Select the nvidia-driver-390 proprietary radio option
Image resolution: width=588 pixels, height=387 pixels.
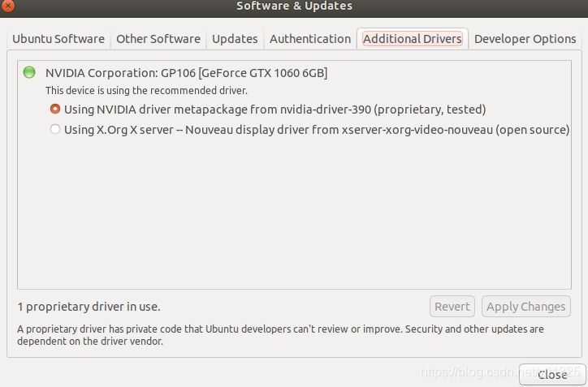[55, 109]
